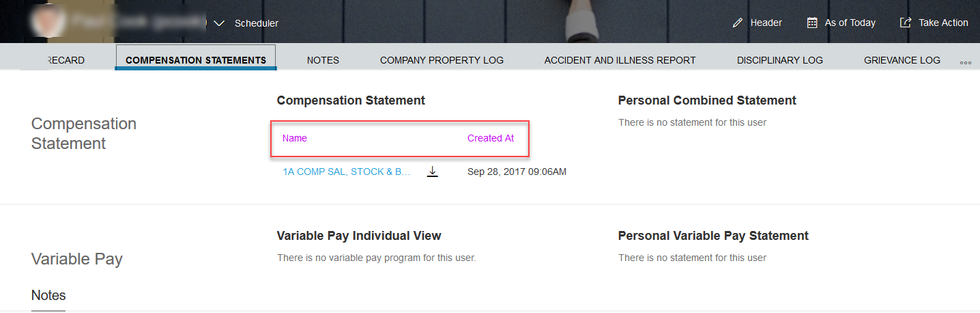Select the Compensation Statements tab
Screen dimensions: 980x313
click(196, 60)
